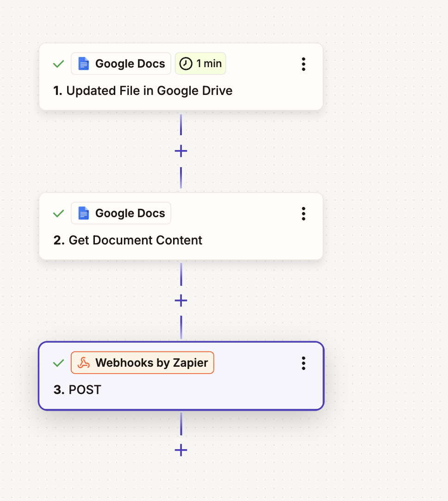
Task: Click the Google Docs app chip in step 1
Action: [121, 63]
